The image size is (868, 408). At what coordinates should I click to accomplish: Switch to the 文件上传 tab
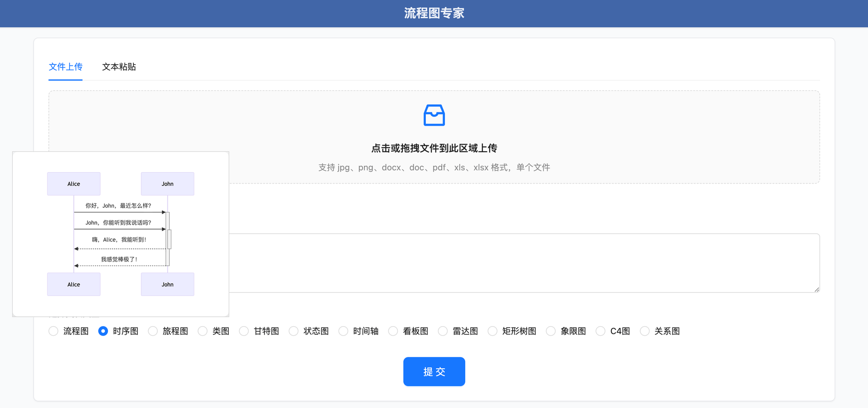pyautogui.click(x=65, y=67)
